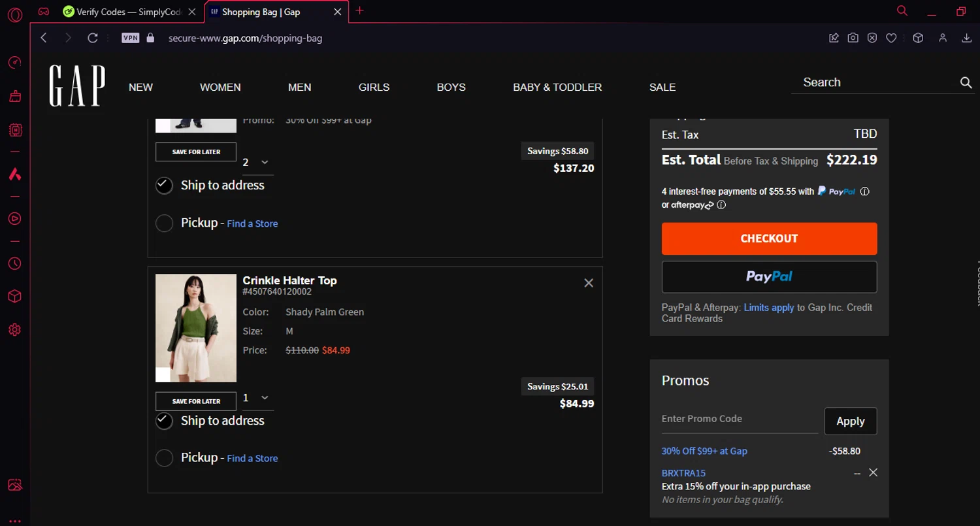Image resolution: width=980 pixels, height=526 pixels.
Task: Open quantity dropdown for Crinkle Halter Top
Action: click(256, 398)
